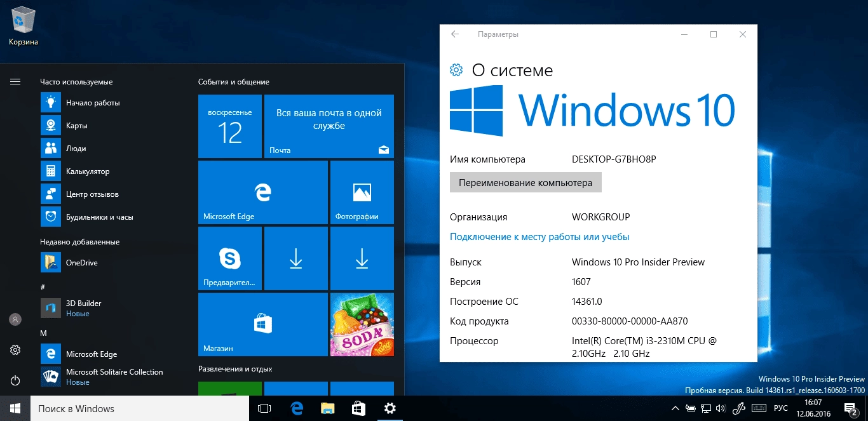Viewport: 868px width, 421px height.
Task: Click the gear icon beside О системе
Action: pyautogui.click(x=456, y=70)
